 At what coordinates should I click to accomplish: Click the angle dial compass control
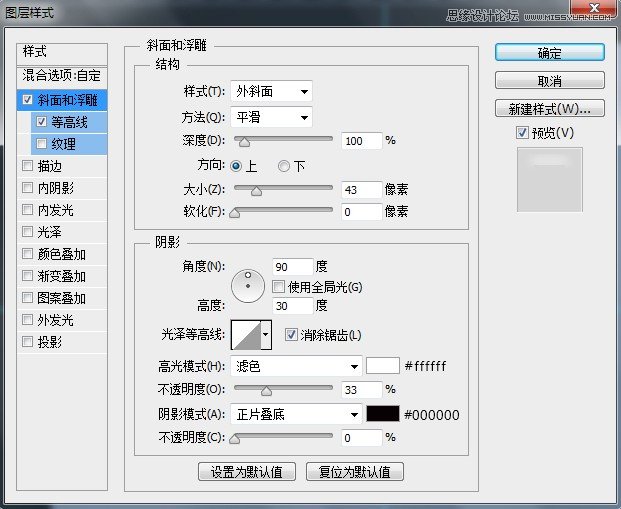click(x=248, y=286)
